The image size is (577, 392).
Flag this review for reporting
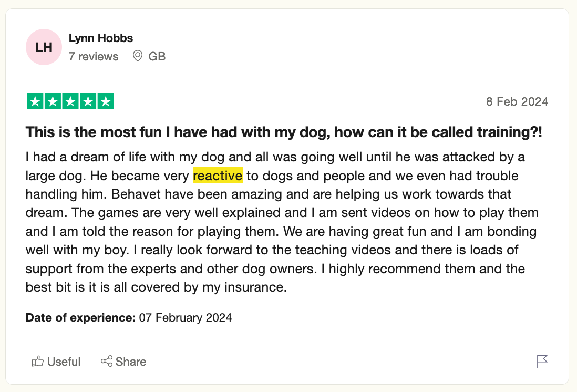(x=542, y=361)
